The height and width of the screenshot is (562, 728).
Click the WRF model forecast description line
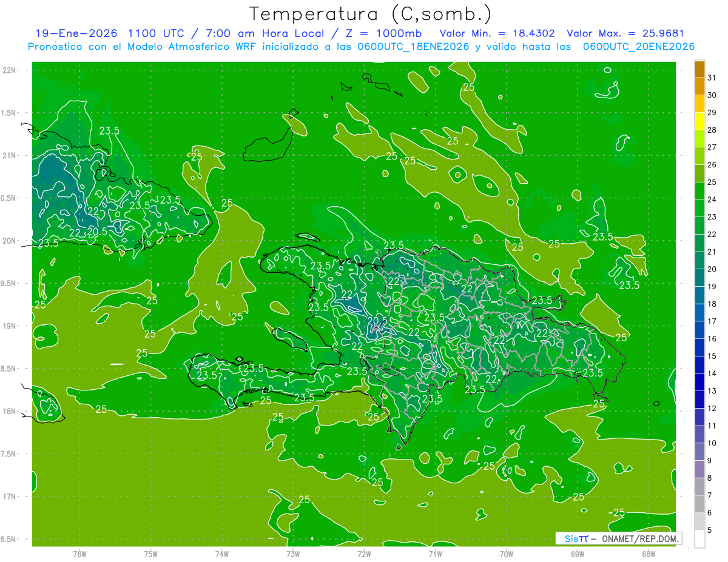[361, 47]
